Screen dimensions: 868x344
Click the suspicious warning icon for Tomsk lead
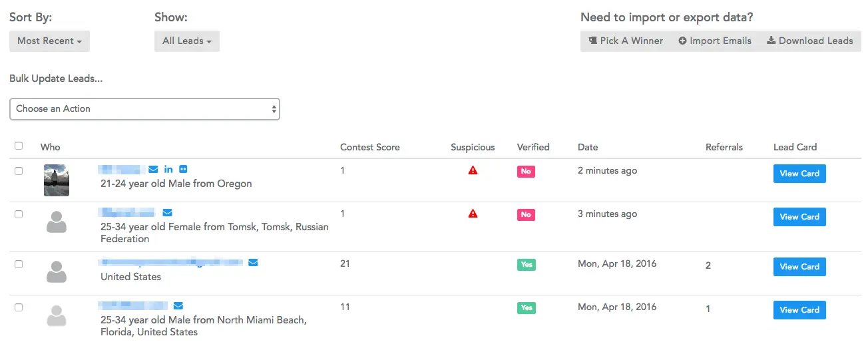[473, 214]
